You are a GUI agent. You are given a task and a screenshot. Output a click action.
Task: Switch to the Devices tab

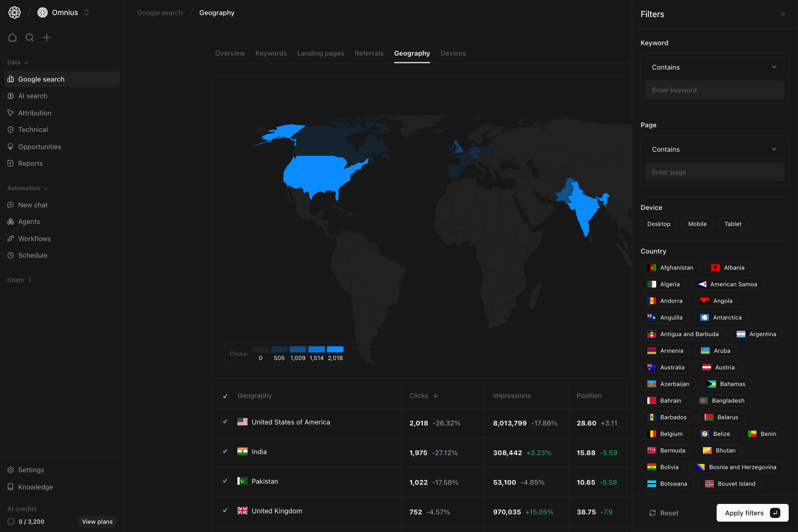pos(453,53)
